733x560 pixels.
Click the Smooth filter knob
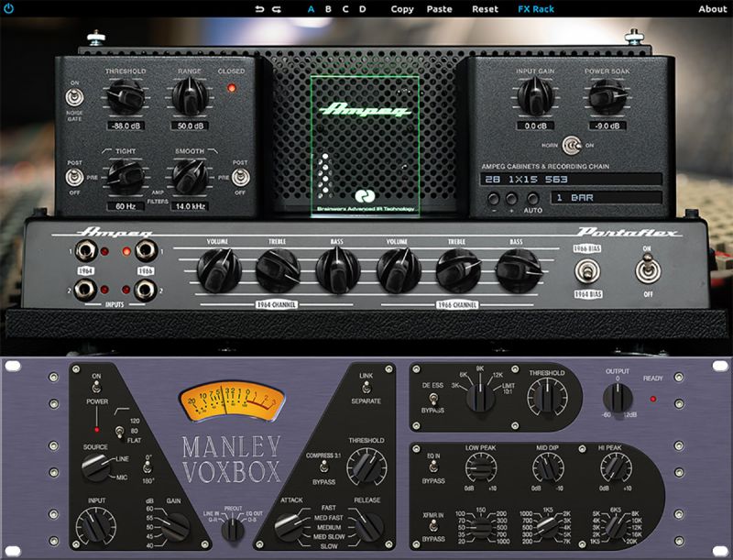click(190, 177)
